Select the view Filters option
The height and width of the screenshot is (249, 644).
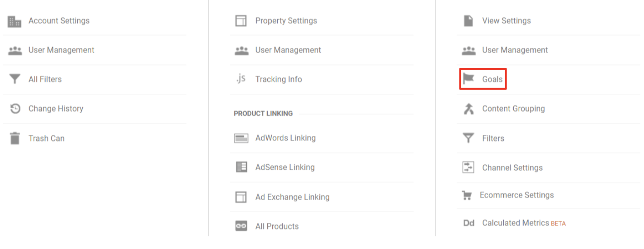pyautogui.click(x=493, y=139)
